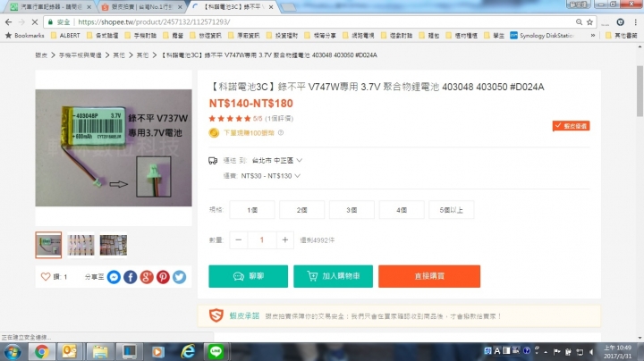Screen dimensions: 644x361
Task: Increase quantity with the plus button
Action: pyautogui.click(x=285, y=240)
